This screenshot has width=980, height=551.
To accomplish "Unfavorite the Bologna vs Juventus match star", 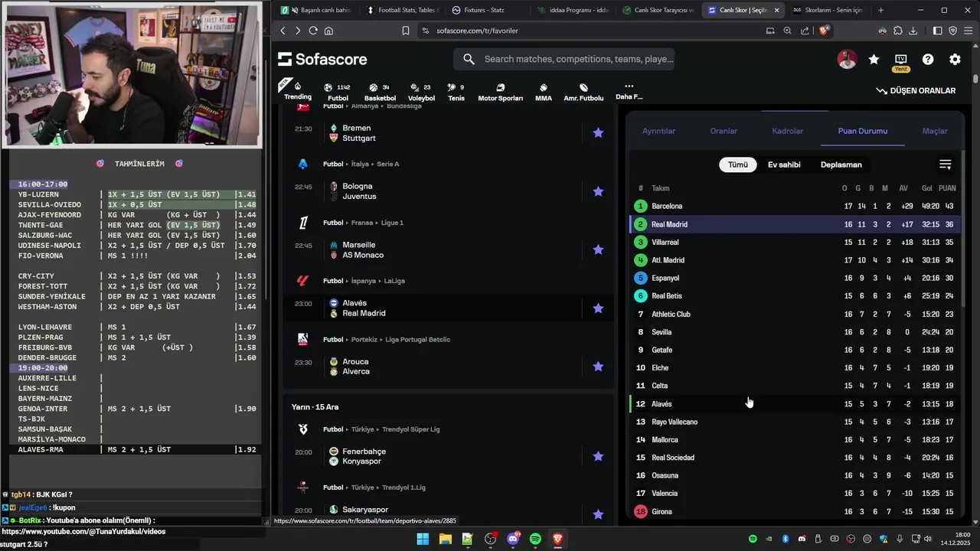I will [598, 191].
